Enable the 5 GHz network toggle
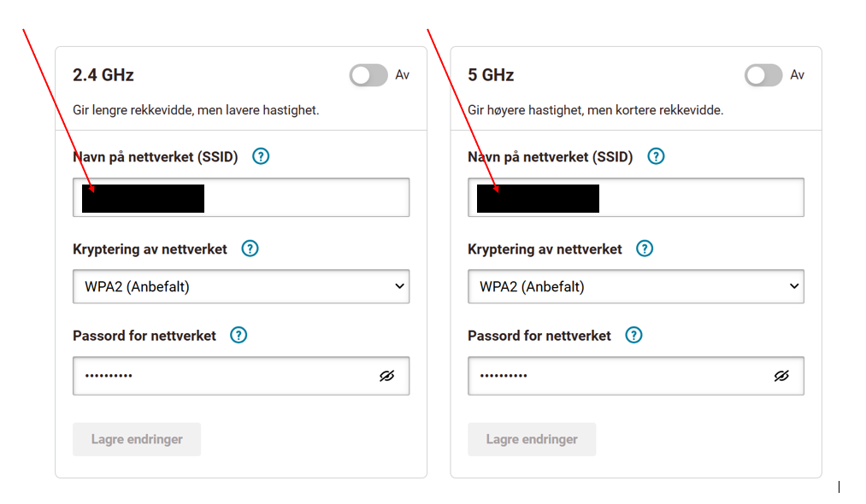The image size is (866, 504). pyautogui.click(x=763, y=75)
